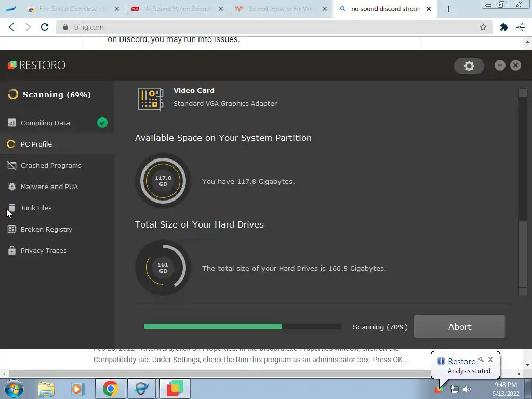This screenshot has width=532, height=399.
Task: Click the green Compiling Data checkmark
Action: click(102, 123)
